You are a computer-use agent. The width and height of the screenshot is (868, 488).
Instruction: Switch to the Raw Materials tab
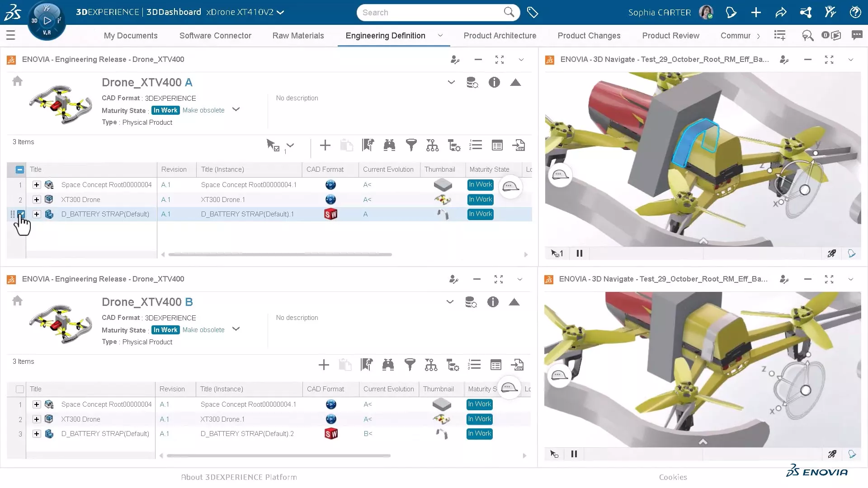pyautogui.click(x=298, y=36)
